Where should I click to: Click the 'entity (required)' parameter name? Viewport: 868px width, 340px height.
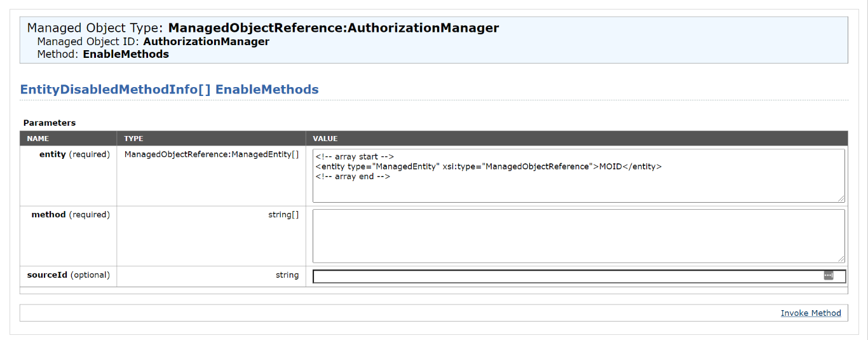pos(74,154)
